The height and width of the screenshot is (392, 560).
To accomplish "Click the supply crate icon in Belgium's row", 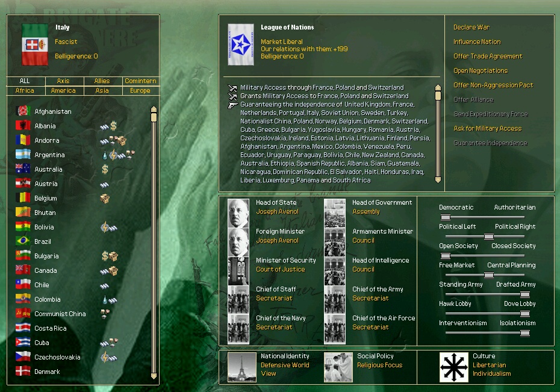I will (x=105, y=198).
